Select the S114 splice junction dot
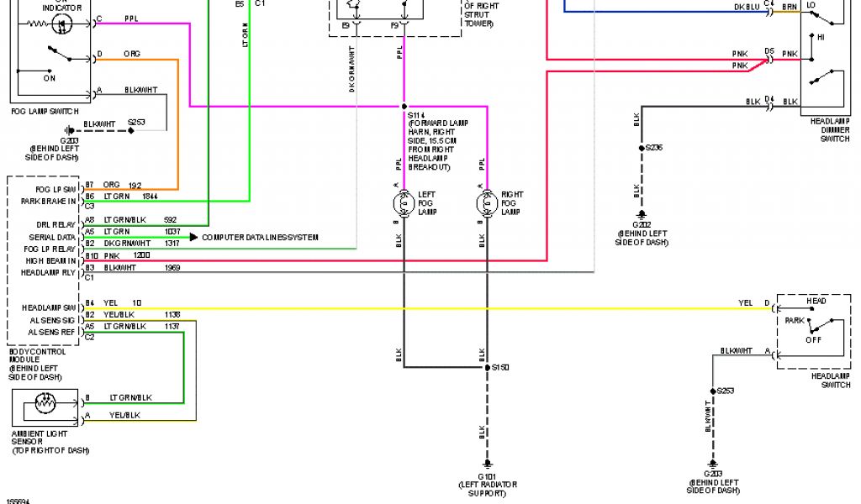Screen dimensions: 861x504 [404, 107]
